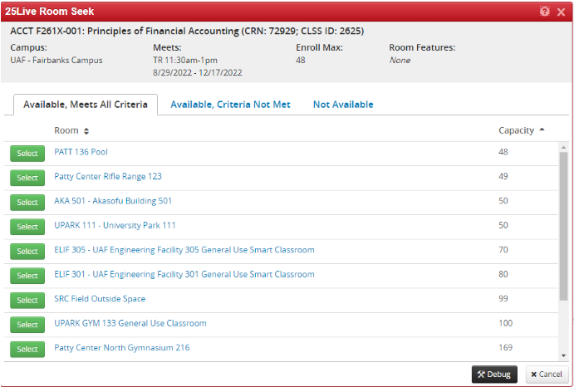Open the PATT 136 Pool room link
This screenshot has height=392, width=574.
(81, 152)
